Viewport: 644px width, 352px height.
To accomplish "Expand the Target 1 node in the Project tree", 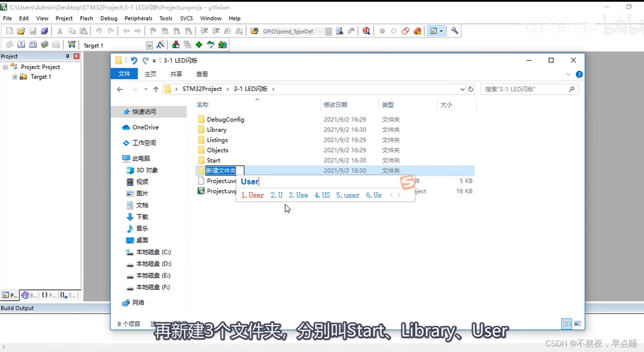I will click(x=14, y=77).
